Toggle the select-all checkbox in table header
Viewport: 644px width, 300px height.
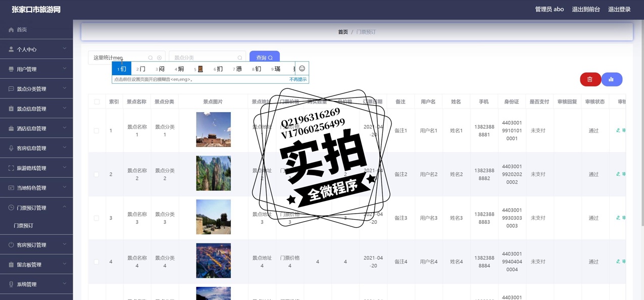tap(96, 102)
